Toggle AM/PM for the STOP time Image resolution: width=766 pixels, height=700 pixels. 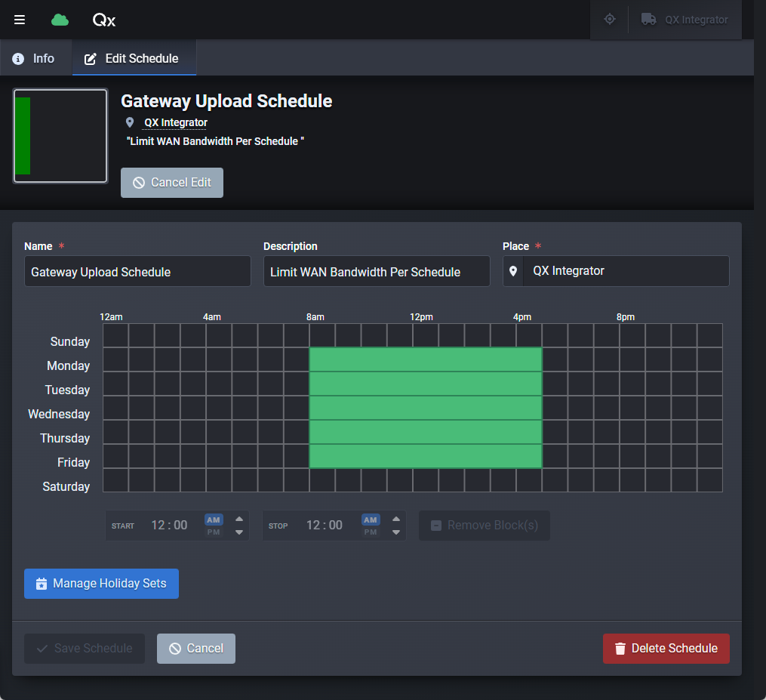point(371,524)
